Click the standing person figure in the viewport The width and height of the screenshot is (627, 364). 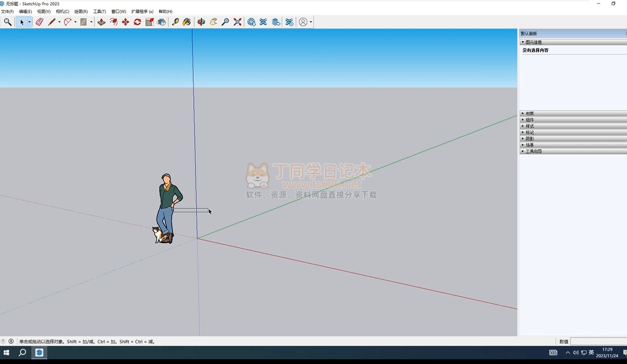pos(168,205)
